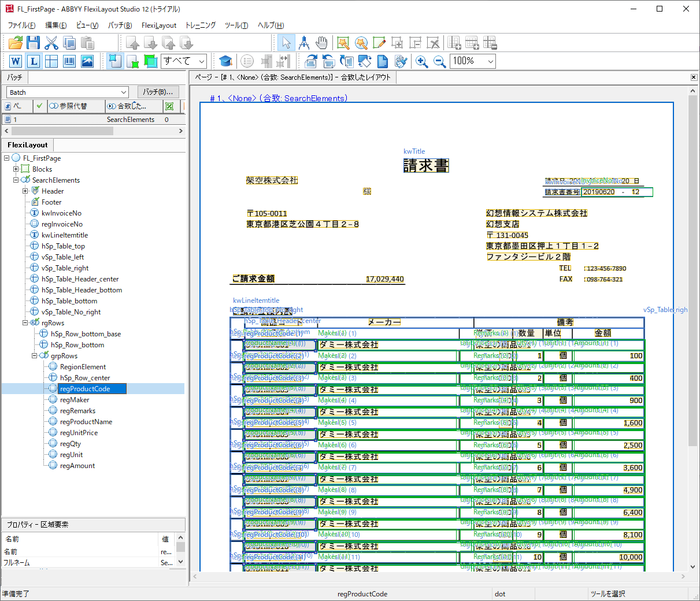Zoom in with the plus magnifier
Viewport: 700px width, 601px height.
[422, 61]
